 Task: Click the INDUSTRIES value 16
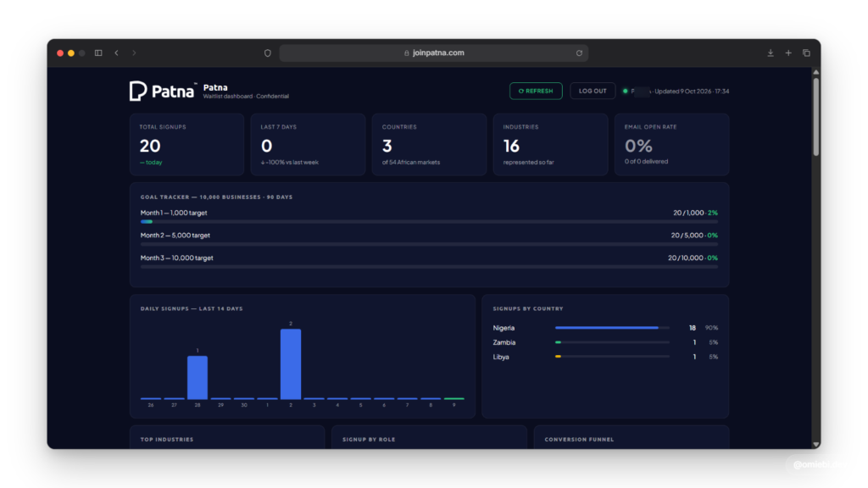[x=511, y=146]
